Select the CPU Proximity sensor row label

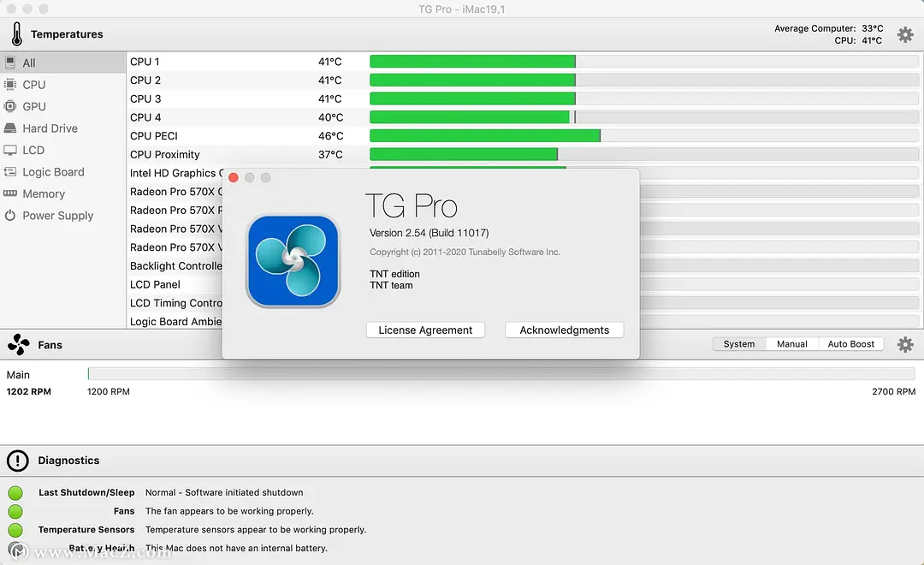165,155
